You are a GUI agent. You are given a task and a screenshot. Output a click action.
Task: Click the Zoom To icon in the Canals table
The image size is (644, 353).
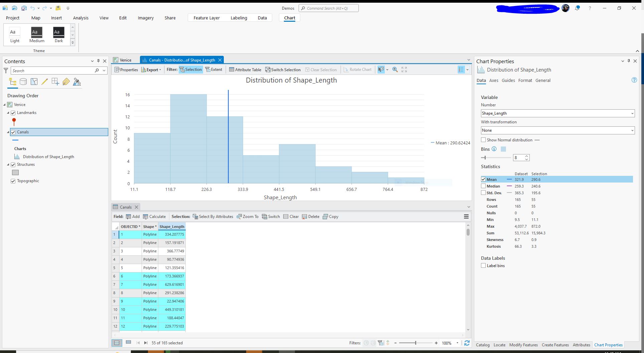pyautogui.click(x=247, y=216)
